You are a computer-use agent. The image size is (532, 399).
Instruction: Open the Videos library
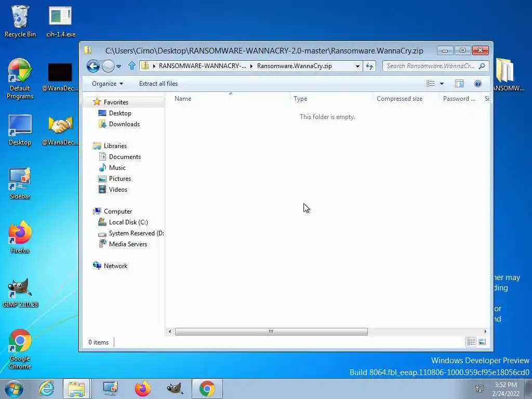point(118,189)
